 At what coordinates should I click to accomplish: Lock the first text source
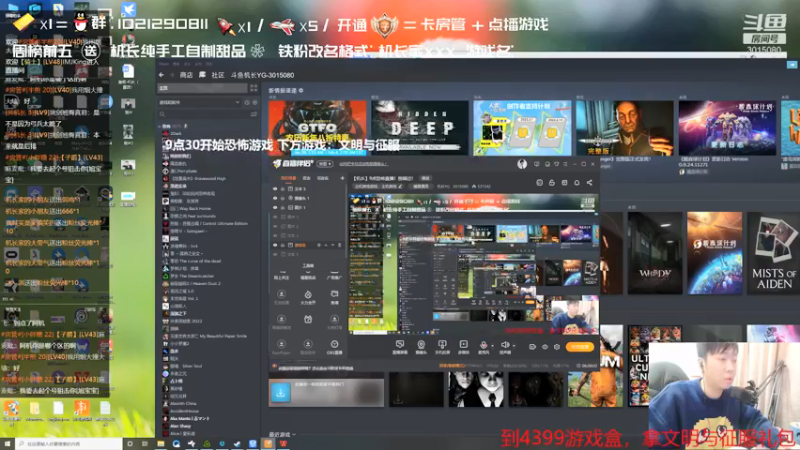(x=283, y=189)
